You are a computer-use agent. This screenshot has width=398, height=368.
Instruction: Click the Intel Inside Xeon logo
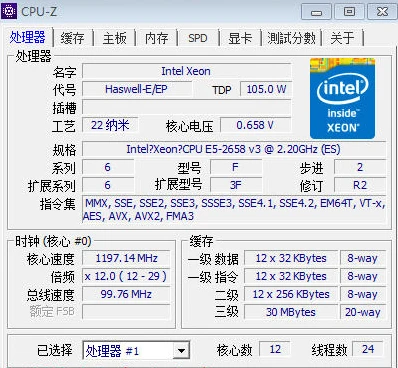coord(342,98)
